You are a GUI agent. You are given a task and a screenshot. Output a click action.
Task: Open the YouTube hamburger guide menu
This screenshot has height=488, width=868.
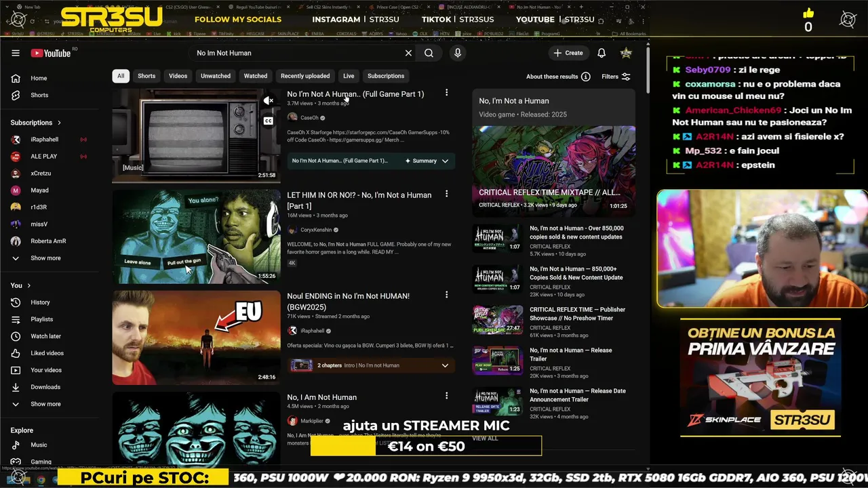(x=16, y=53)
